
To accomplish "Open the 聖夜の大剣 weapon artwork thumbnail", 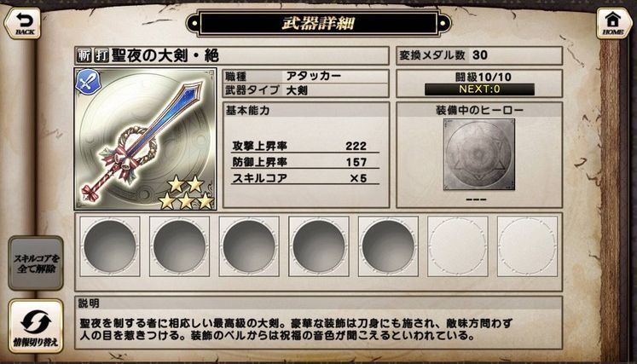I will coord(146,139).
